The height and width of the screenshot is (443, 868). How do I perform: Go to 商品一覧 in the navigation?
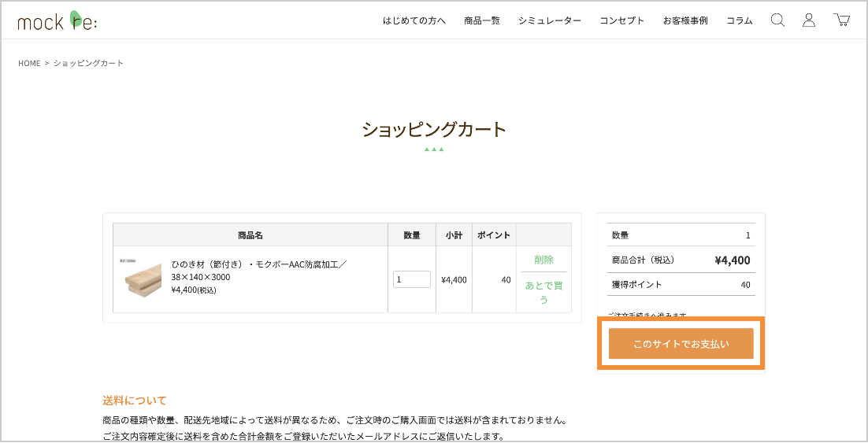pos(482,21)
